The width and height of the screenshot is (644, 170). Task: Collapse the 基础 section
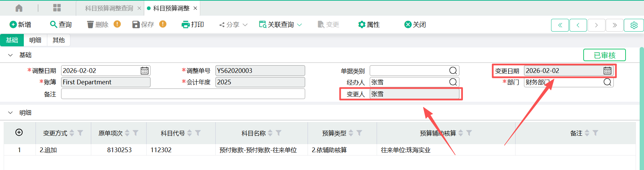10,55
